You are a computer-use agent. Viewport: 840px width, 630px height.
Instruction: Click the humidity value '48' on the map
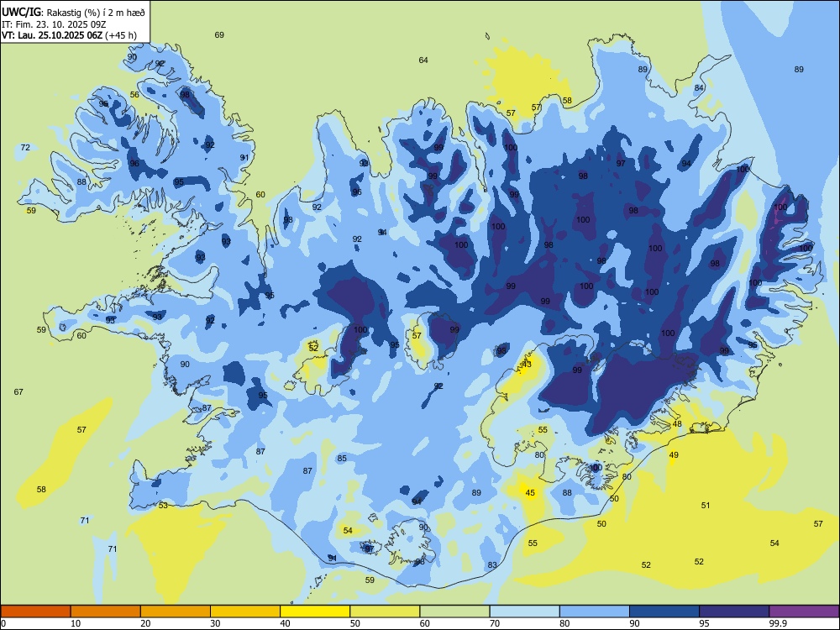677,423
